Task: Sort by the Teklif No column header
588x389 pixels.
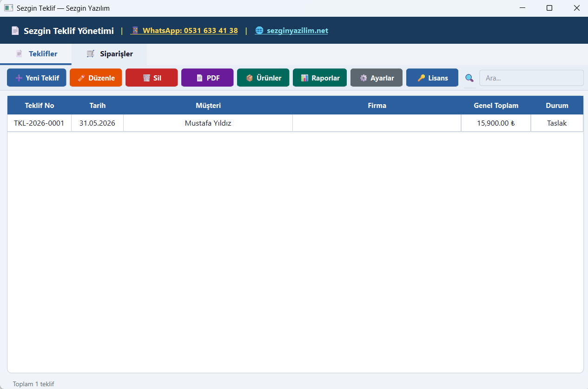Action: tap(40, 106)
